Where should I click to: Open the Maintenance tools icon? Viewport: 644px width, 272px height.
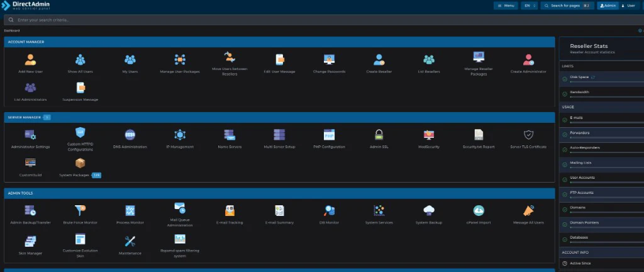[130, 241]
